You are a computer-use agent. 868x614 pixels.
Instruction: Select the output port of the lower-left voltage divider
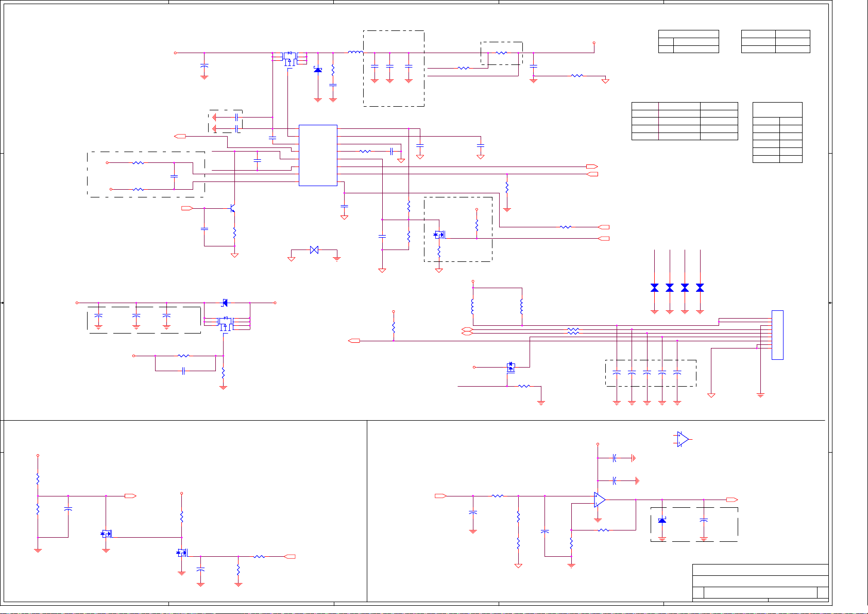tap(130, 496)
